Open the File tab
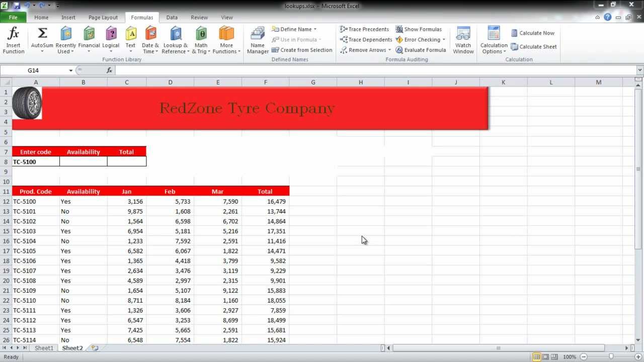 point(13,17)
